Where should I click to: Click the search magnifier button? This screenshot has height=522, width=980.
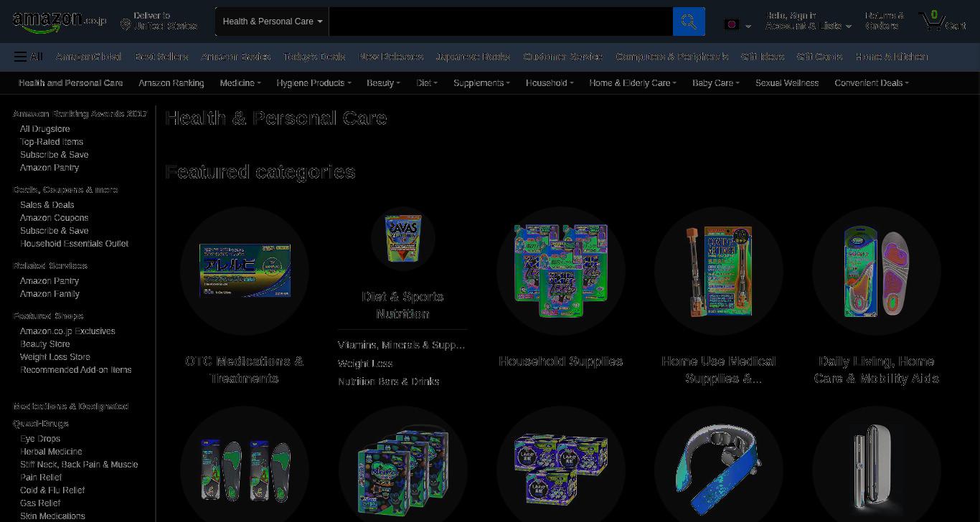pos(689,22)
